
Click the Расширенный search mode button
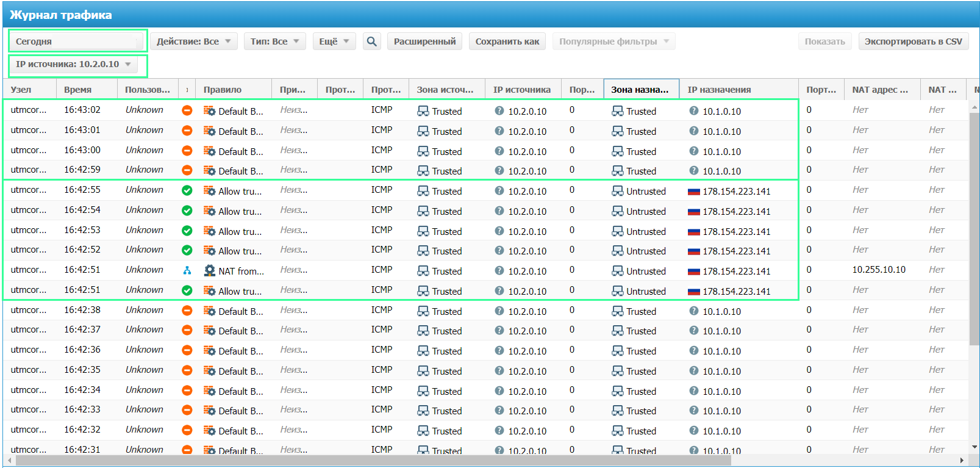point(424,41)
